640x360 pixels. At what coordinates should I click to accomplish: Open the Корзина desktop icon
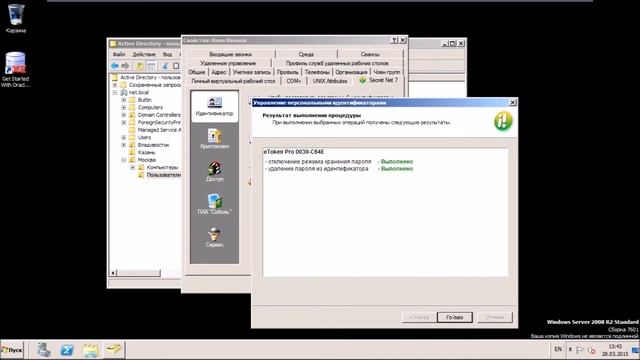tap(16, 18)
